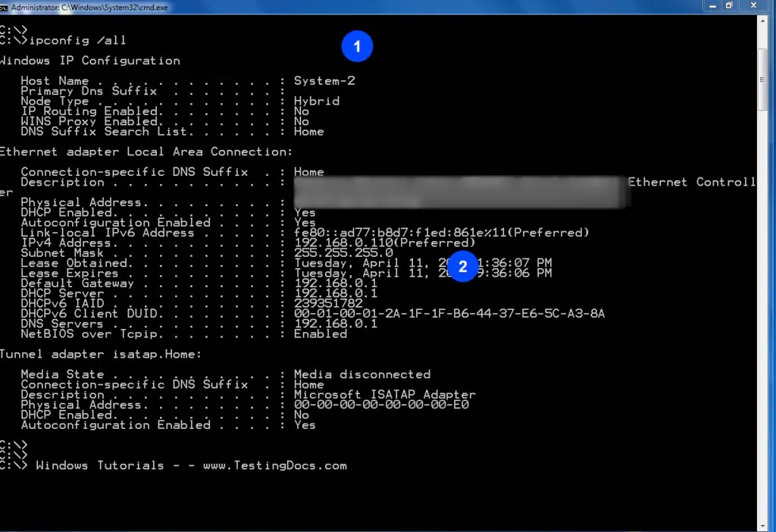The image size is (776, 532).
Task: Click the 'Lease Expires' line
Action: click(286, 273)
